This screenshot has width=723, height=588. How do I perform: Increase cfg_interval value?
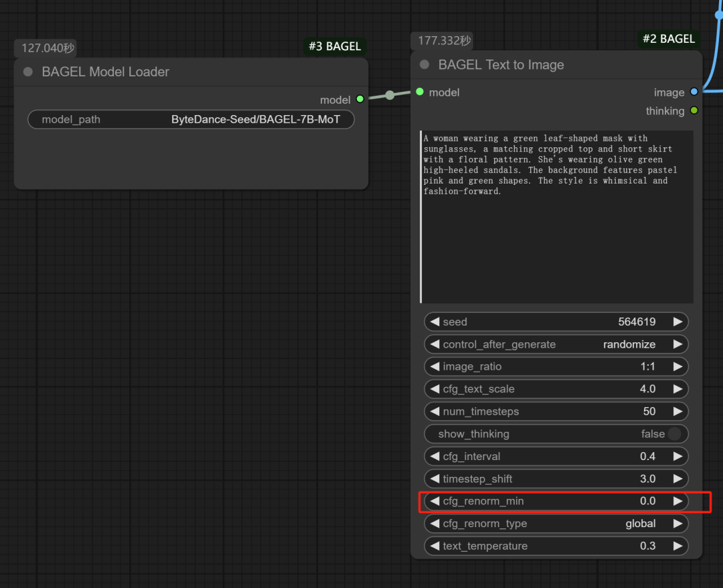677,456
